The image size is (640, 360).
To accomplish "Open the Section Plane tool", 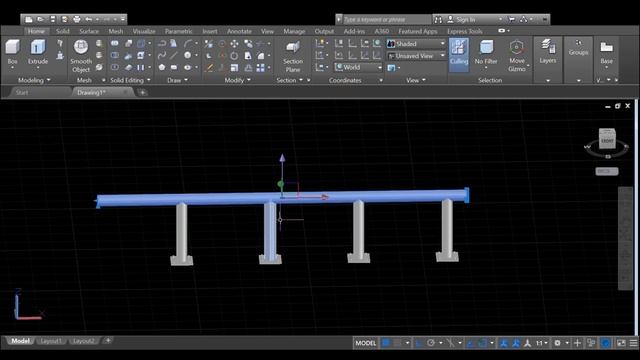I will point(293,56).
